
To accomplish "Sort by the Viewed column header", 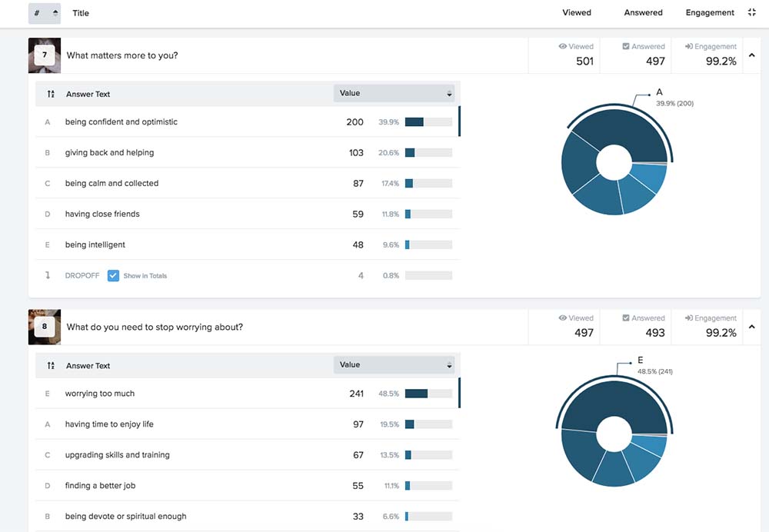I will [x=576, y=13].
